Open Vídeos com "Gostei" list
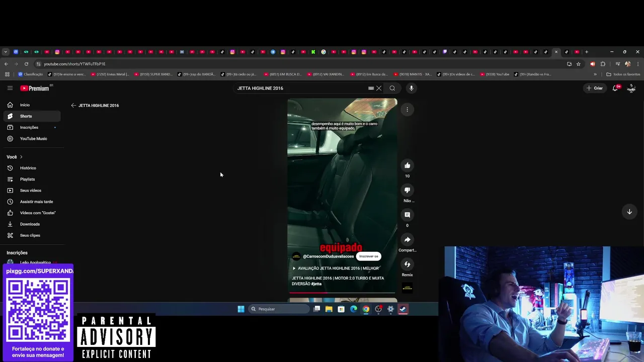 32,213
